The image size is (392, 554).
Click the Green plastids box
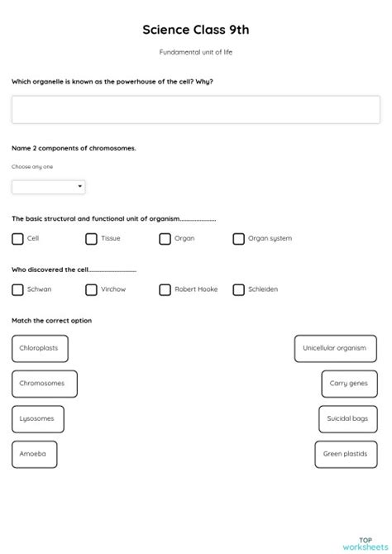(x=346, y=455)
